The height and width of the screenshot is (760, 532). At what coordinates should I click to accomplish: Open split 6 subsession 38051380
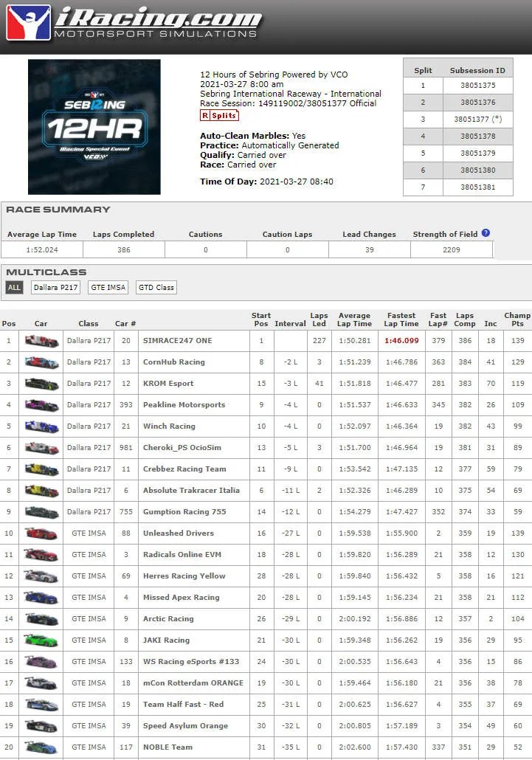pos(477,170)
